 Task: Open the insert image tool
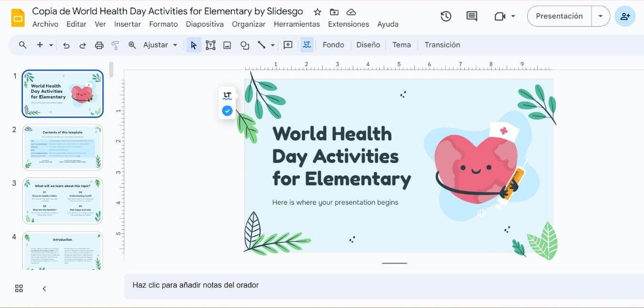[227, 44]
